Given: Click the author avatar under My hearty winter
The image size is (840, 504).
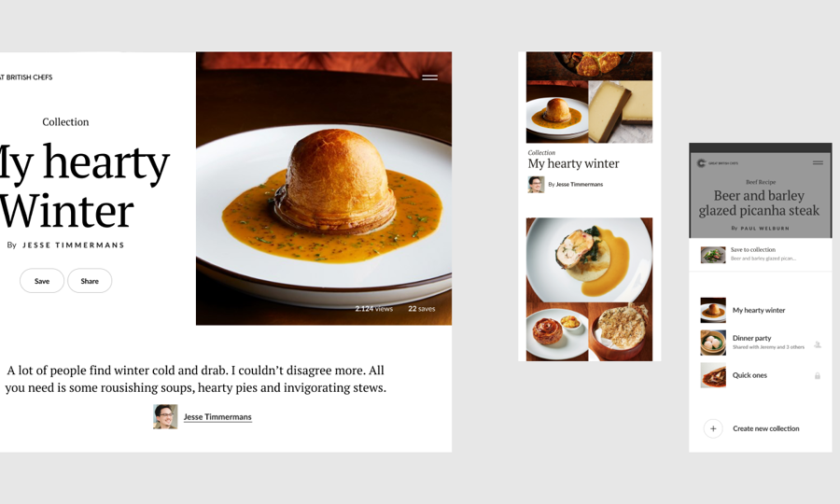Looking at the screenshot, I should tap(536, 184).
